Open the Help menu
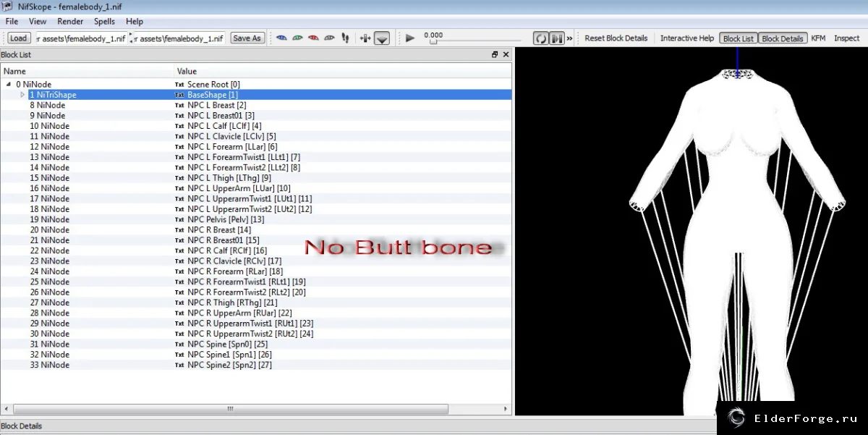868x435 pixels. [134, 22]
